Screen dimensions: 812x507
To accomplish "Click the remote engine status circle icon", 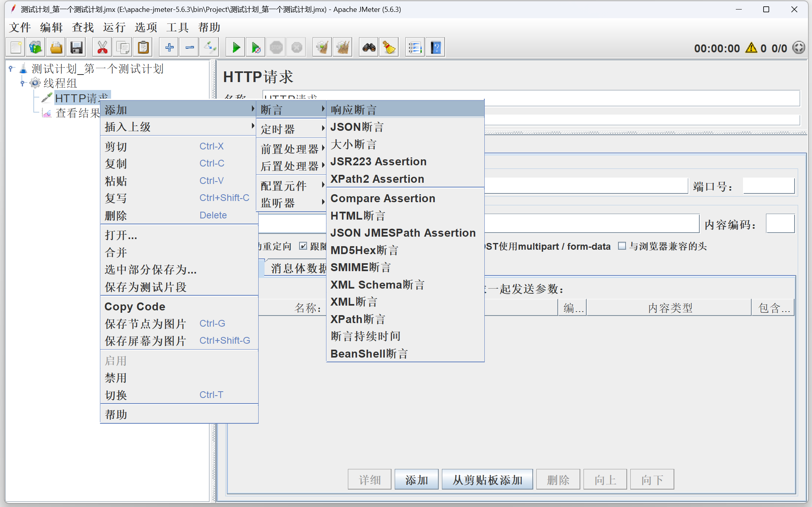I will 799,48.
